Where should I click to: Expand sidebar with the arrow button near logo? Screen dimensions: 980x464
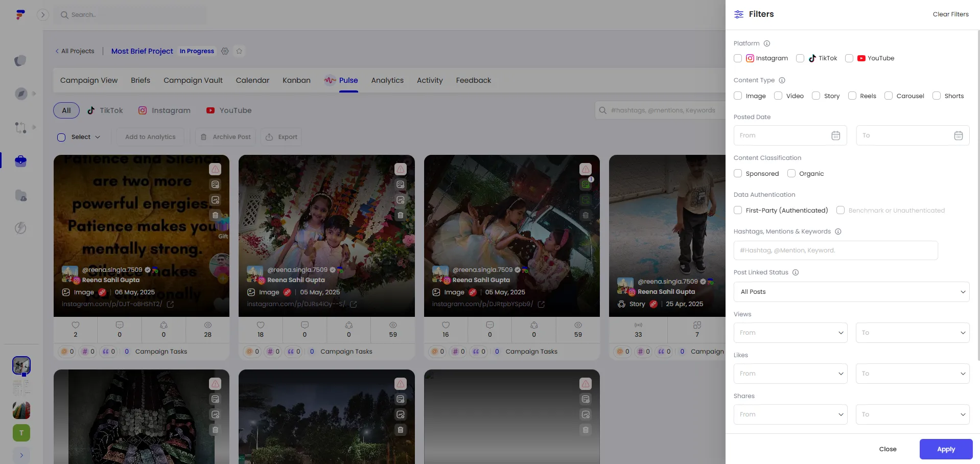(43, 15)
